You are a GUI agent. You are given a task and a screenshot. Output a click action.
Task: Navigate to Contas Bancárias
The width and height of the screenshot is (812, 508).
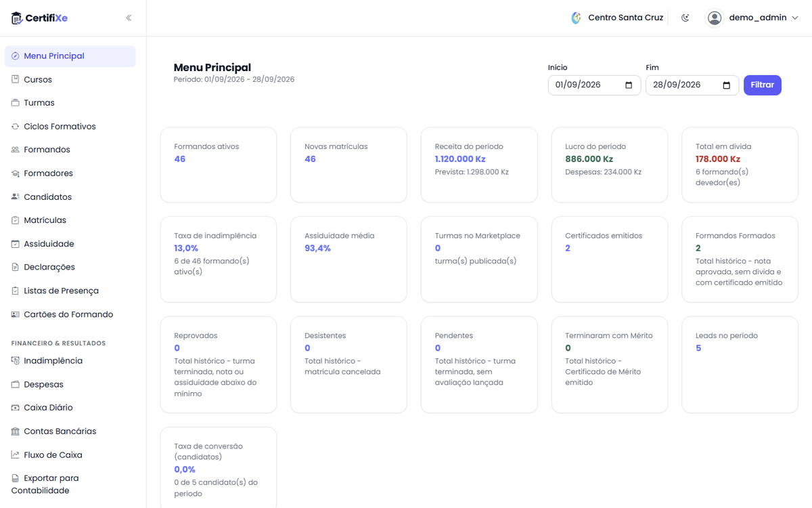click(70, 431)
